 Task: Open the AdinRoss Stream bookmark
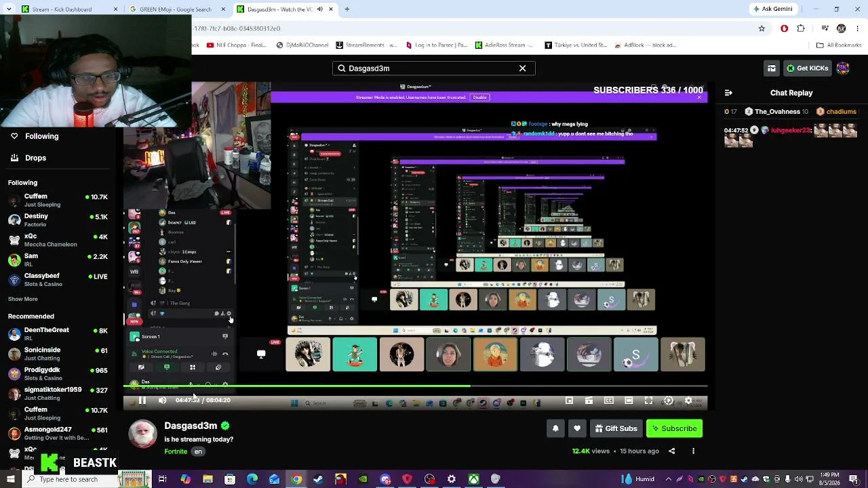[505, 45]
